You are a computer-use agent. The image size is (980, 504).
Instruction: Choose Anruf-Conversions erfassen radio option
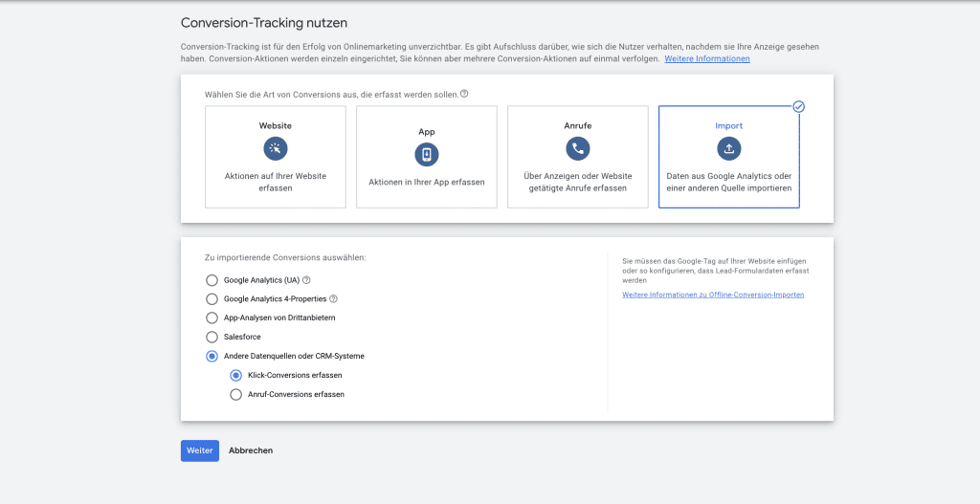[x=235, y=394]
